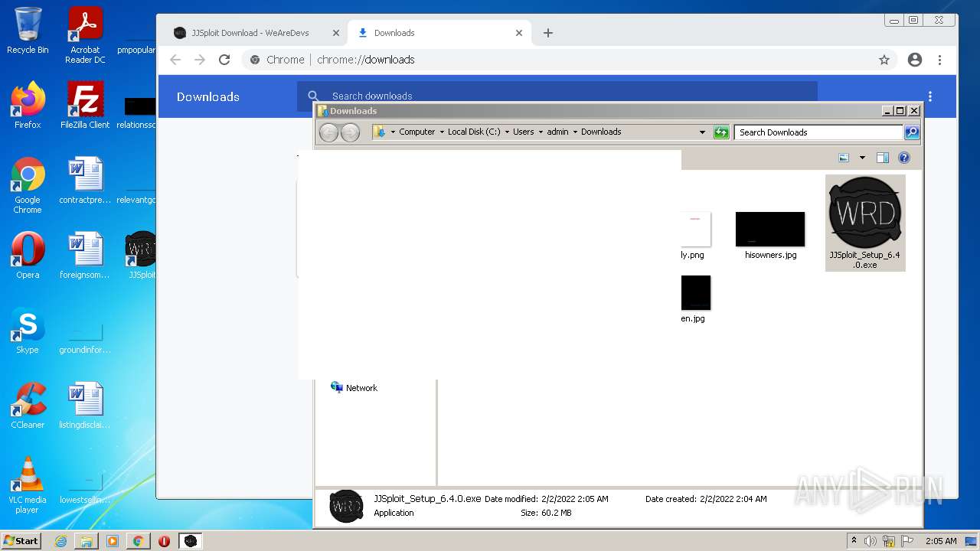
Task: Open Windows Media Player taskbar icon
Action: (112, 541)
